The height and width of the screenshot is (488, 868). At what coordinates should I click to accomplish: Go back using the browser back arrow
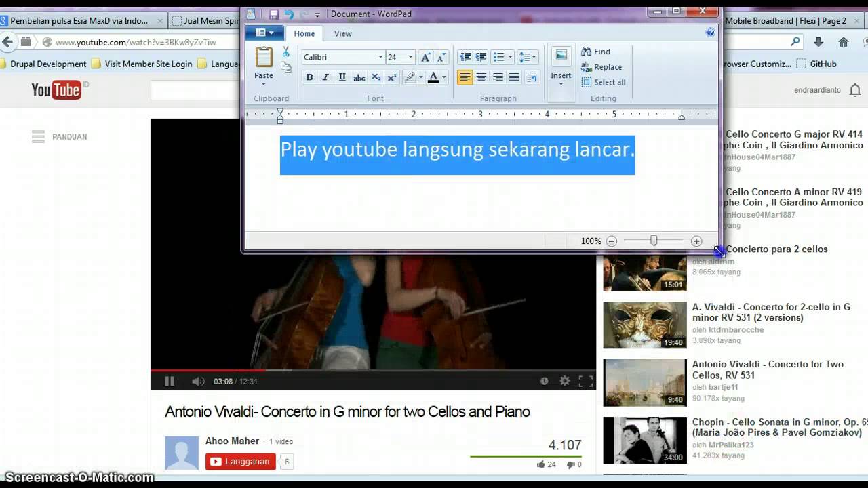click(x=8, y=42)
